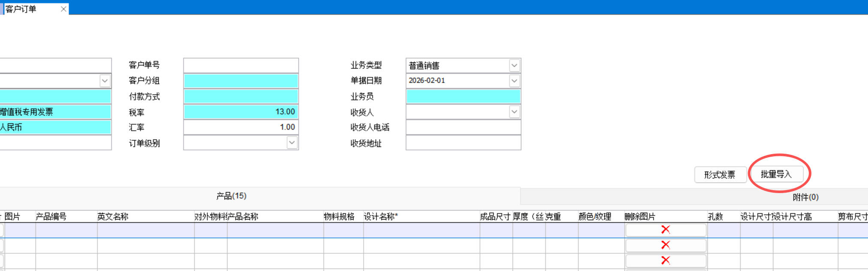
Task: Open the 业务类型 dropdown
Action: pyautogui.click(x=514, y=66)
